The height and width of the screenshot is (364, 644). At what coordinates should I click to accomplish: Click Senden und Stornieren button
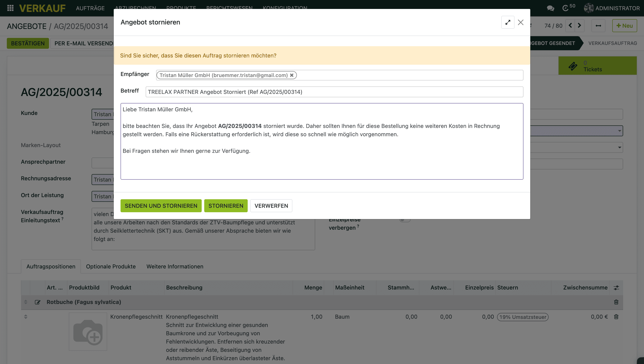coord(161,206)
